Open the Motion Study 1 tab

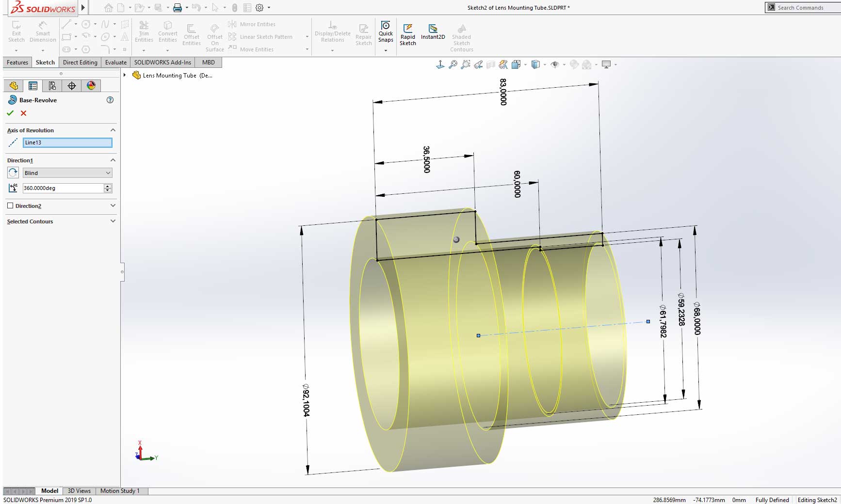pos(120,490)
